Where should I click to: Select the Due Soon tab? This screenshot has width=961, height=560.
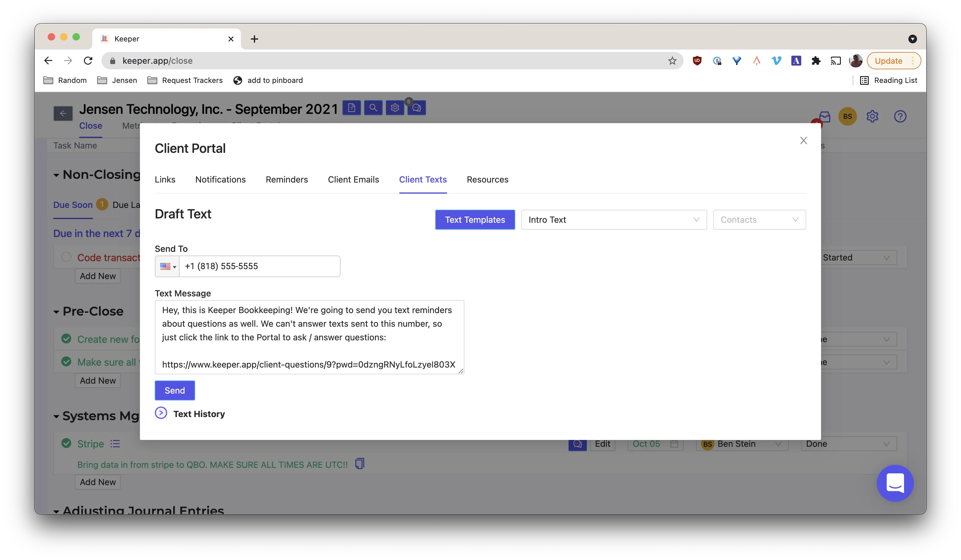[73, 205]
